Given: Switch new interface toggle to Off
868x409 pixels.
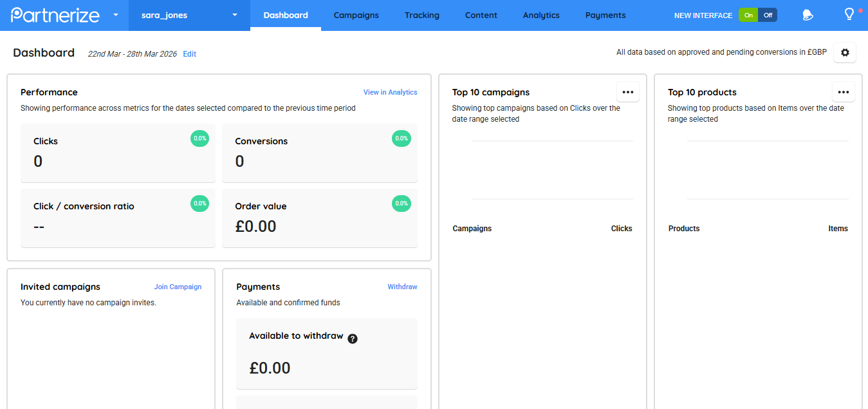Looking at the screenshot, I should click(768, 15).
